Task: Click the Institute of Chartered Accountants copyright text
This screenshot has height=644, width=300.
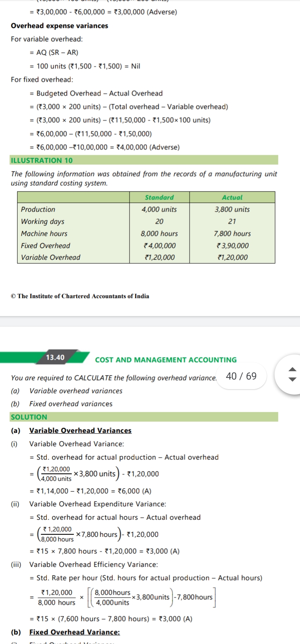Action: (x=80, y=296)
